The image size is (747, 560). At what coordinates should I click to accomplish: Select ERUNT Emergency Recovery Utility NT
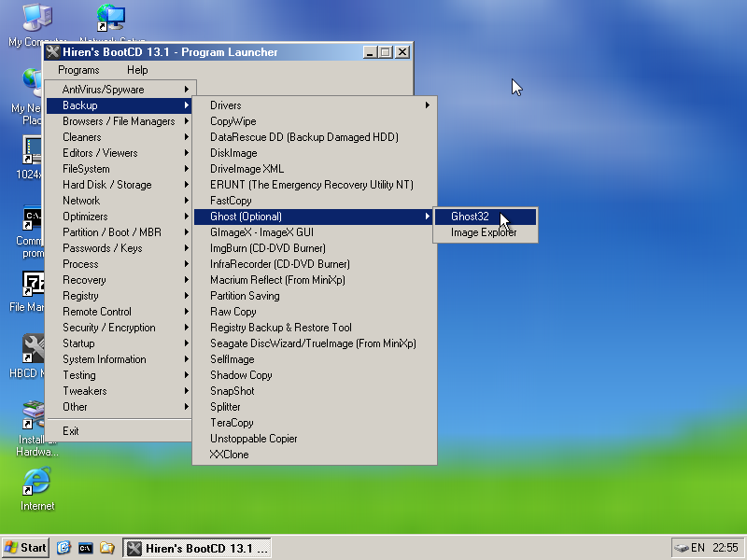(315, 185)
